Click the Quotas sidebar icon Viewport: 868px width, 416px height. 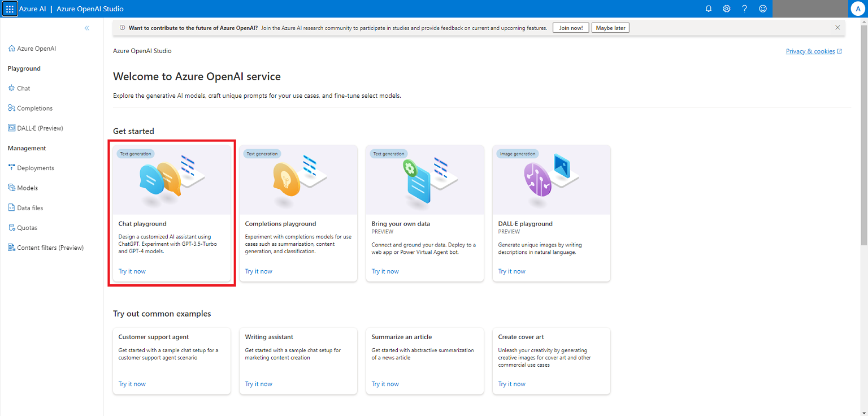point(12,228)
